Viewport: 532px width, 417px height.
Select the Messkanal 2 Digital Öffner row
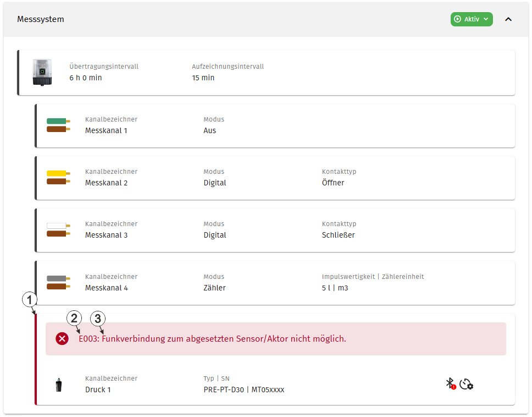tap(275, 178)
